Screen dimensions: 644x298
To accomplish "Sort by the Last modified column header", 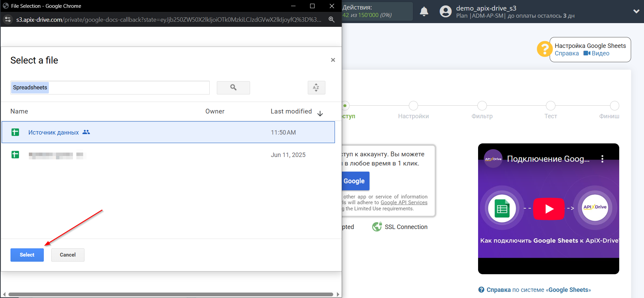I will pos(291,111).
